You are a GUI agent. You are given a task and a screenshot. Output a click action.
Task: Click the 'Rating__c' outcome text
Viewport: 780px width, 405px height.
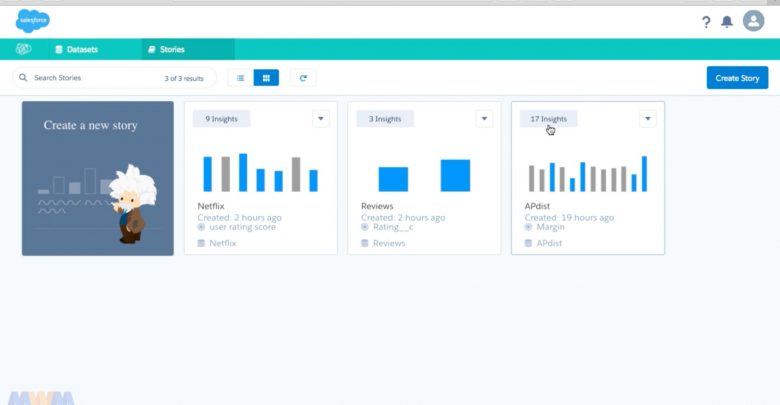[393, 227]
